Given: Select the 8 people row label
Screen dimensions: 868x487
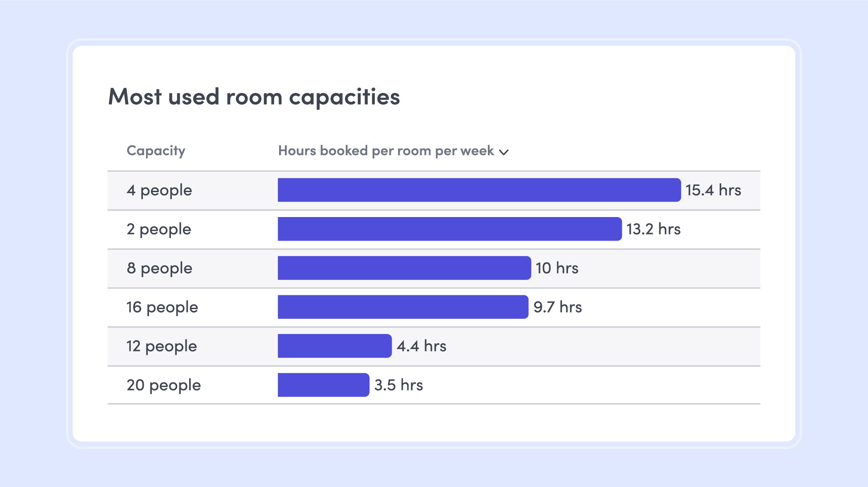Looking at the screenshot, I should point(159,268).
